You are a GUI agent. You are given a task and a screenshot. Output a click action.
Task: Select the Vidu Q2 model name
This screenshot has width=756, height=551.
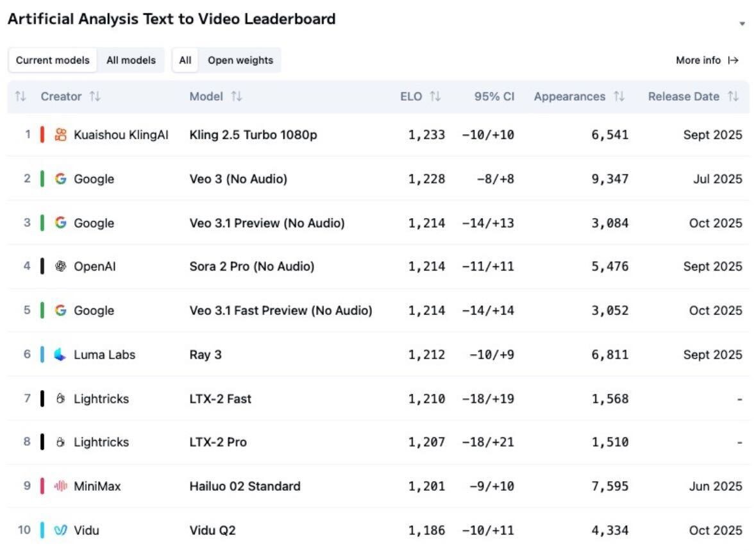point(213,530)
